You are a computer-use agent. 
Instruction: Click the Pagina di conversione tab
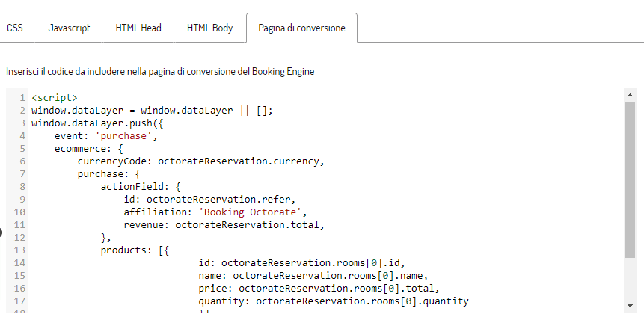(301, 28)
